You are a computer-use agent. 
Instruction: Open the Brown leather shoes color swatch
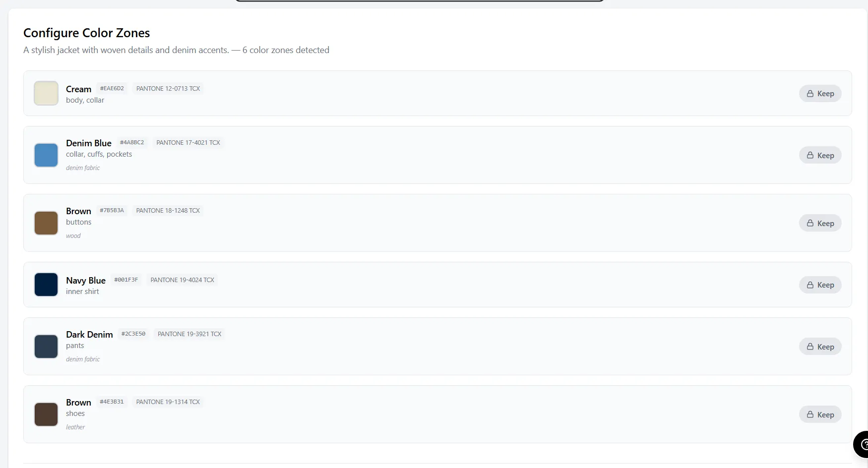pyautogui.click(x=46, y=414)
